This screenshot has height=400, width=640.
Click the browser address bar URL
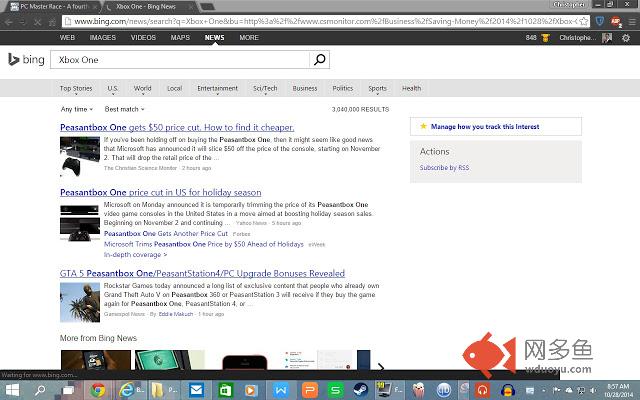coord(325,21)
